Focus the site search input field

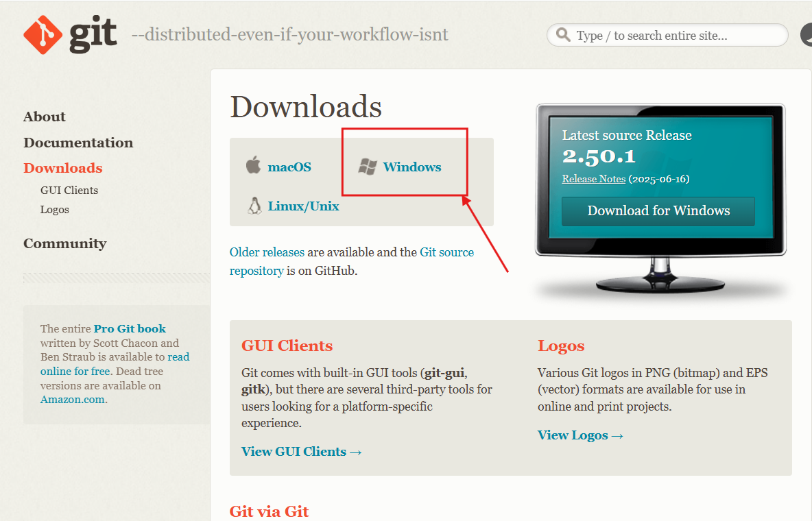pyautogui.click(x=667, y=35)
